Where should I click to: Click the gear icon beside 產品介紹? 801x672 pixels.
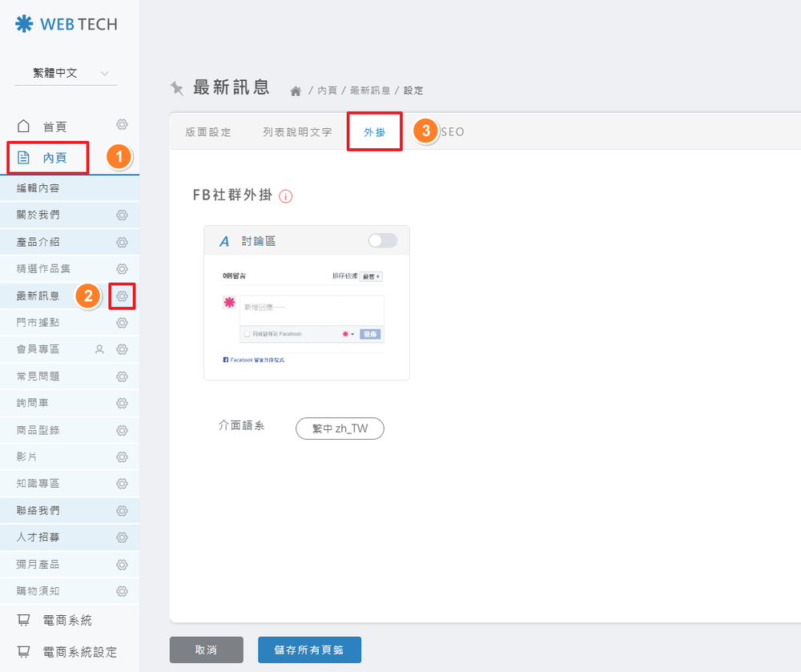tap(122, 242)
